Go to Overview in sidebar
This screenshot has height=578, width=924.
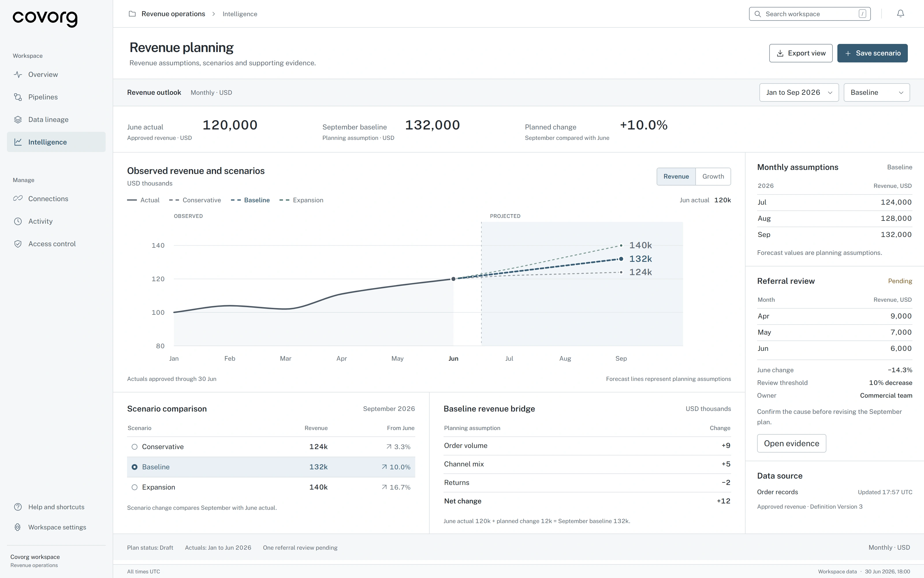(56, 75)
